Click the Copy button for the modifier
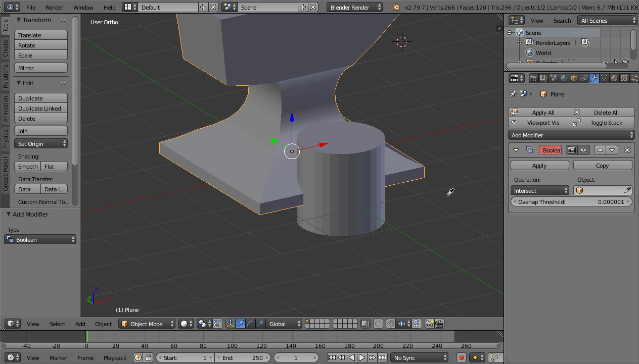 pyautogui.click(x=603, y=165)
